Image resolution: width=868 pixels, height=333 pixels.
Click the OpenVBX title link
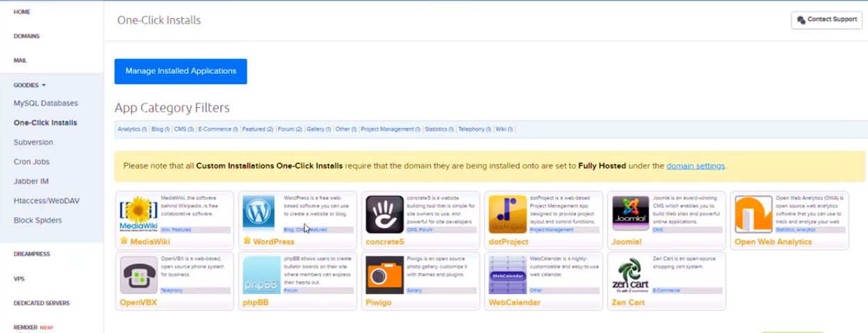(x=138, y=302)
